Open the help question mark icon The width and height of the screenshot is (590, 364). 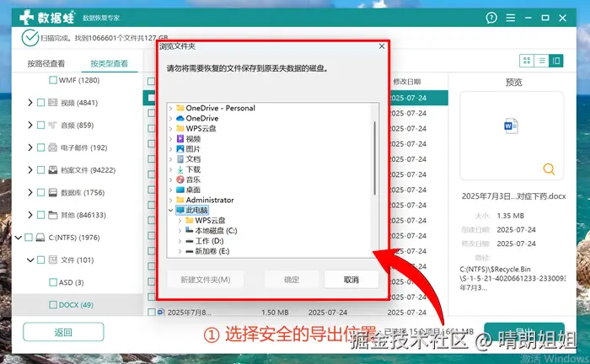click(x=491, y=18)
